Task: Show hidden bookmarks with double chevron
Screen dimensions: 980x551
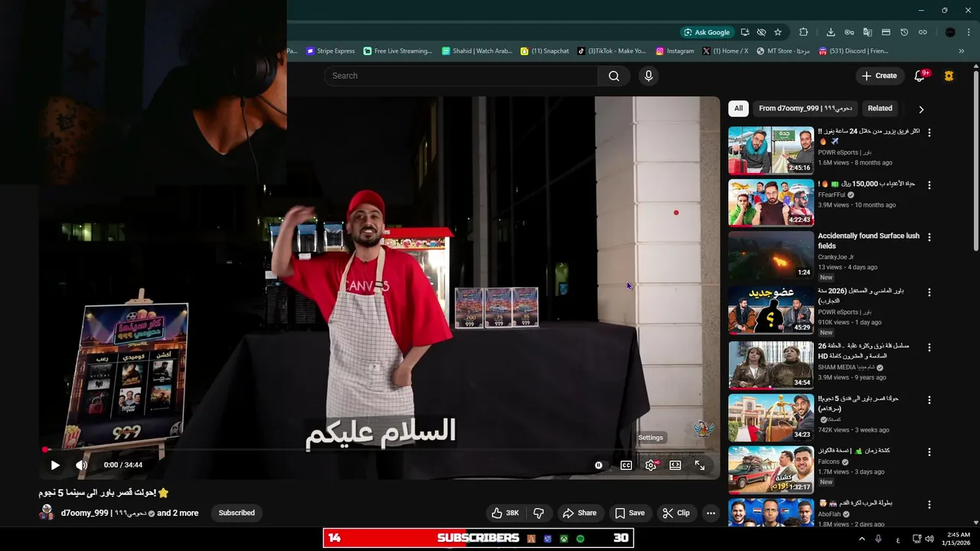Action: tap(962, 51)
